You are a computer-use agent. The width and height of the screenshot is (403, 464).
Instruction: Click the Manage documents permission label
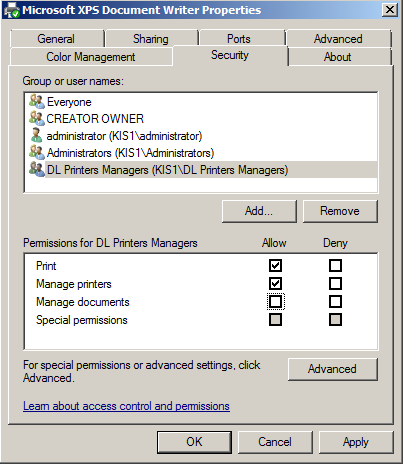click(83, 302)
